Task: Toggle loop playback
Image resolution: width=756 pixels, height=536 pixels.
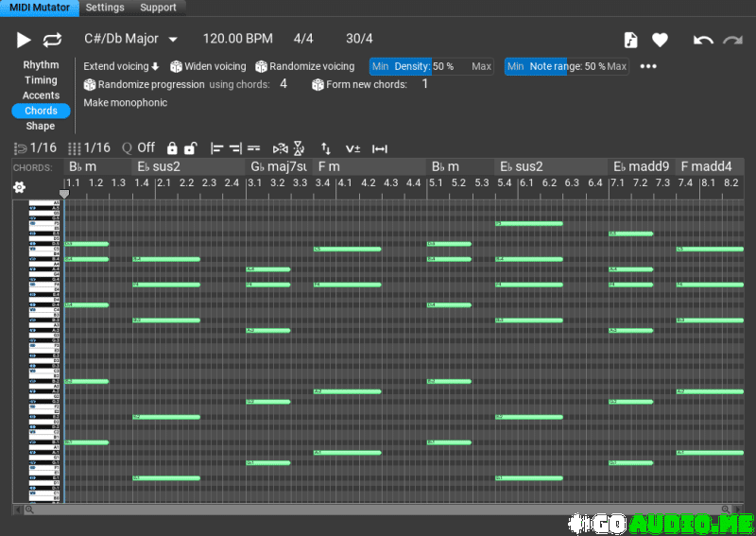Action: 52,40
